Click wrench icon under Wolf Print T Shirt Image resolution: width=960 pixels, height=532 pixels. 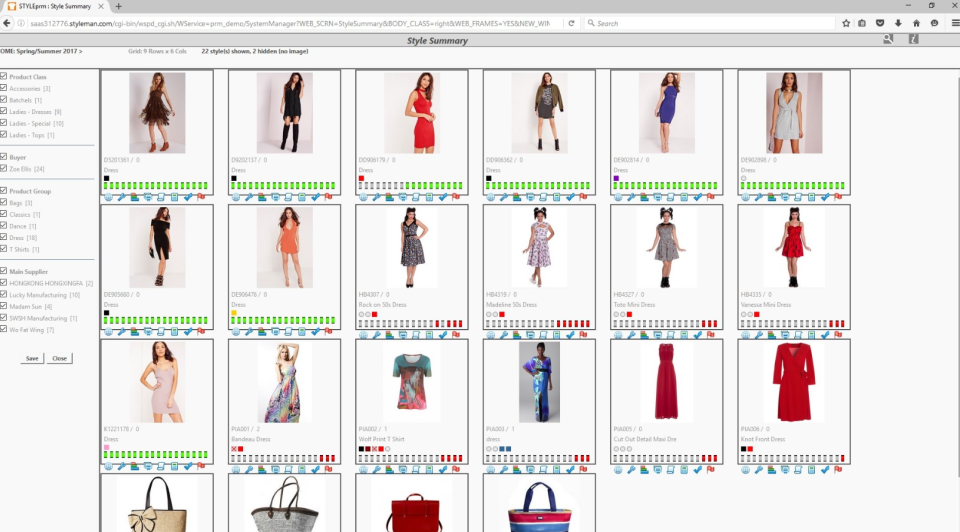pyautogui.click(x=377, y=470)
